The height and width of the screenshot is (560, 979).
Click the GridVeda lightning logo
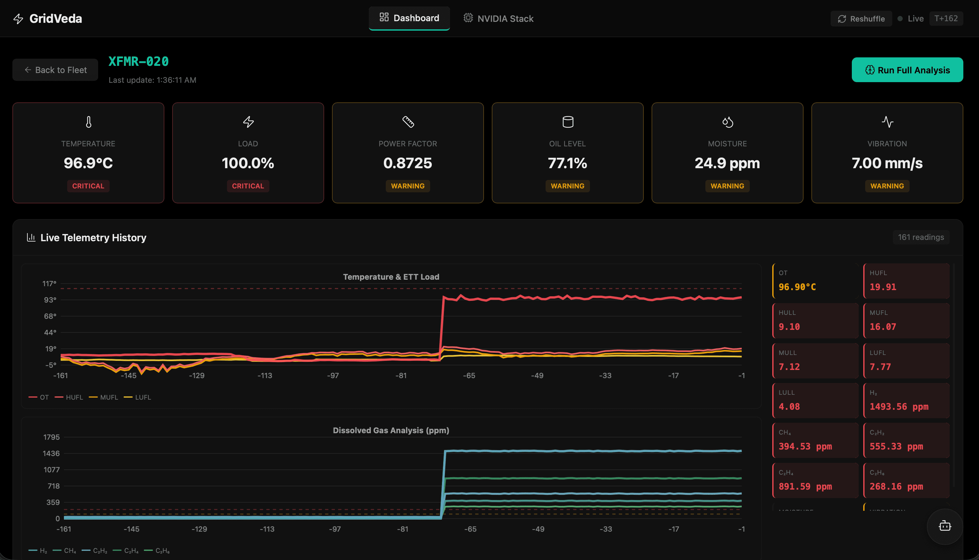point(17,18)
